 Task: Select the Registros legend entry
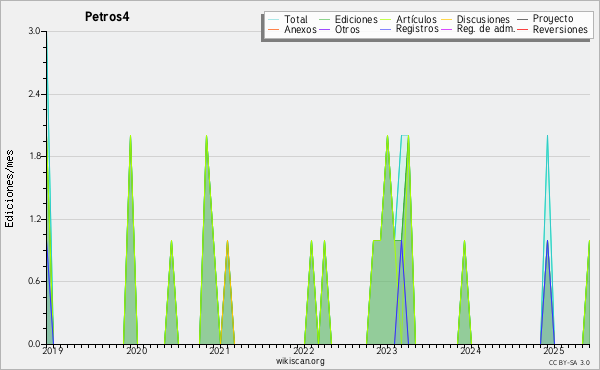[409, 29]
